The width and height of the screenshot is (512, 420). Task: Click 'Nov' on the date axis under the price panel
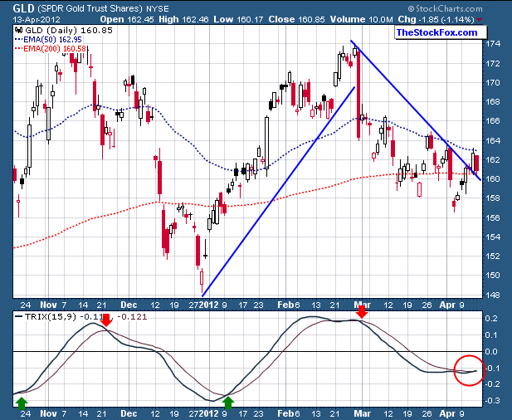pos(48,305)
